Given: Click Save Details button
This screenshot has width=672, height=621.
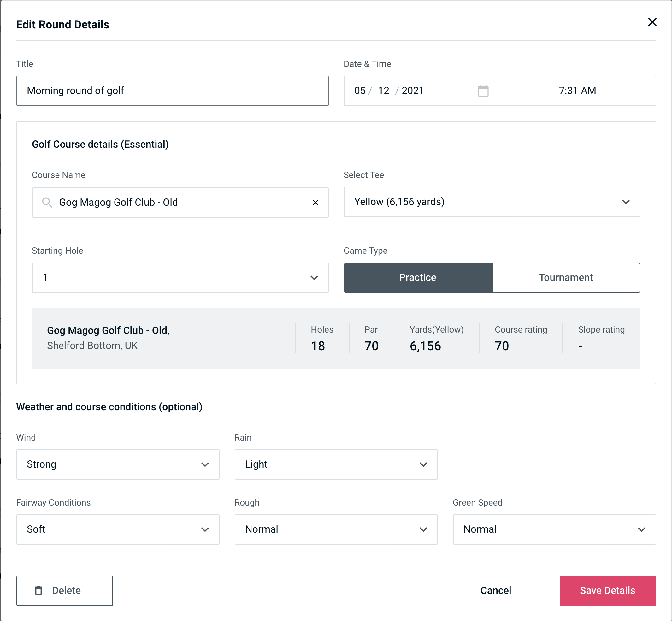Looking at the screenshot, I should tap(607, 590).
